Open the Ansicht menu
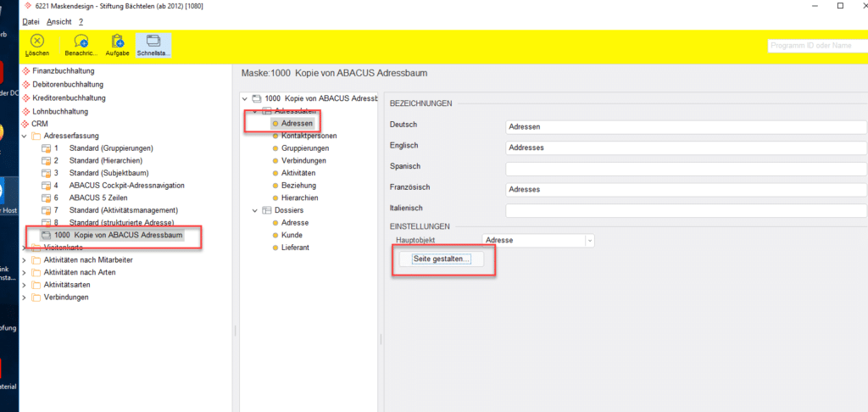This screenshot has width=868, height=412. point(59,21)
